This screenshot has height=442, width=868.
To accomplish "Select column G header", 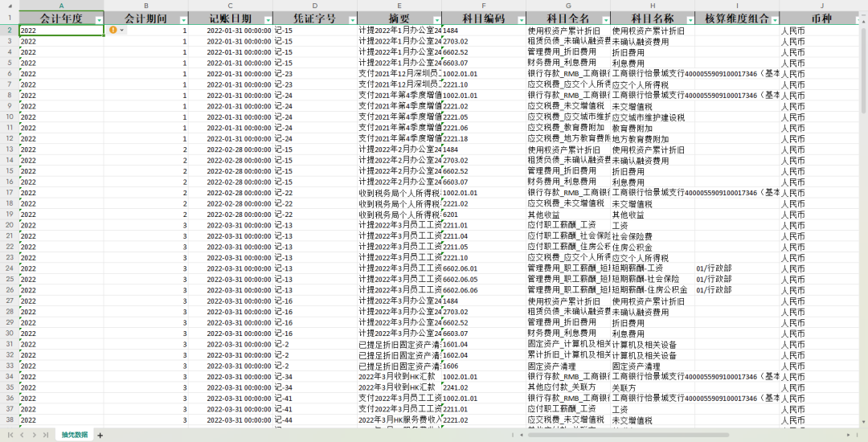I will coord(568,5).
